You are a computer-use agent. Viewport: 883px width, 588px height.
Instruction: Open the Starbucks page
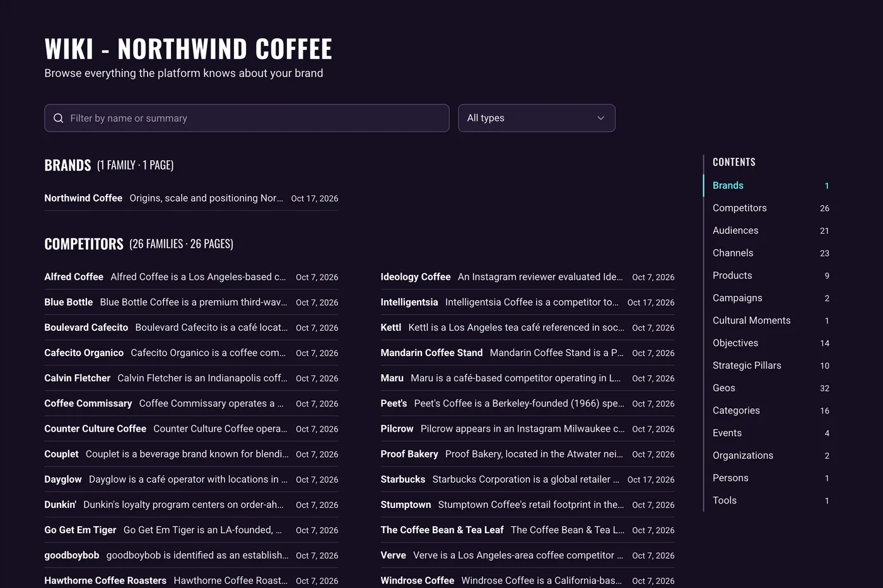tap(527, 479)
